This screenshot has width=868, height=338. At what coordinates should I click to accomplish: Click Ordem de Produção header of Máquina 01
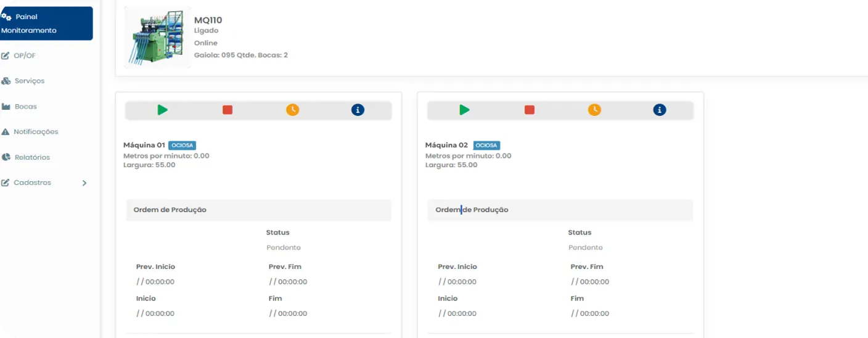tap(170, 210)
